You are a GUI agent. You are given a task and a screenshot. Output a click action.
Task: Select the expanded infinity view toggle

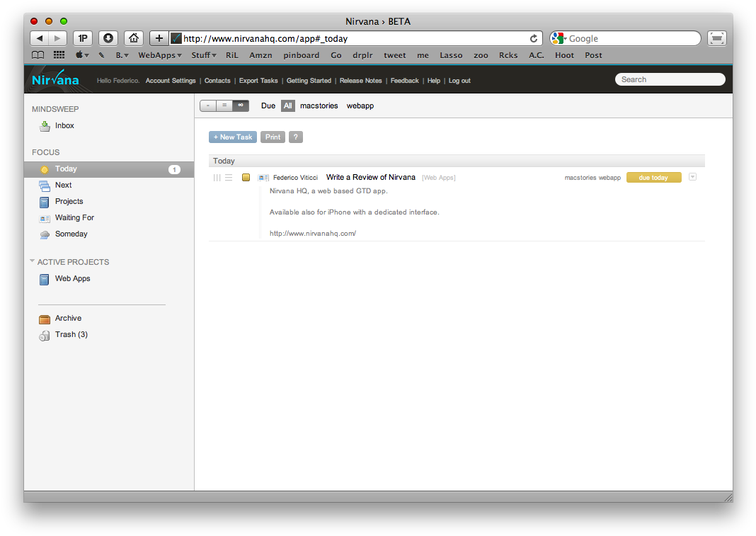tap(241, 106)
